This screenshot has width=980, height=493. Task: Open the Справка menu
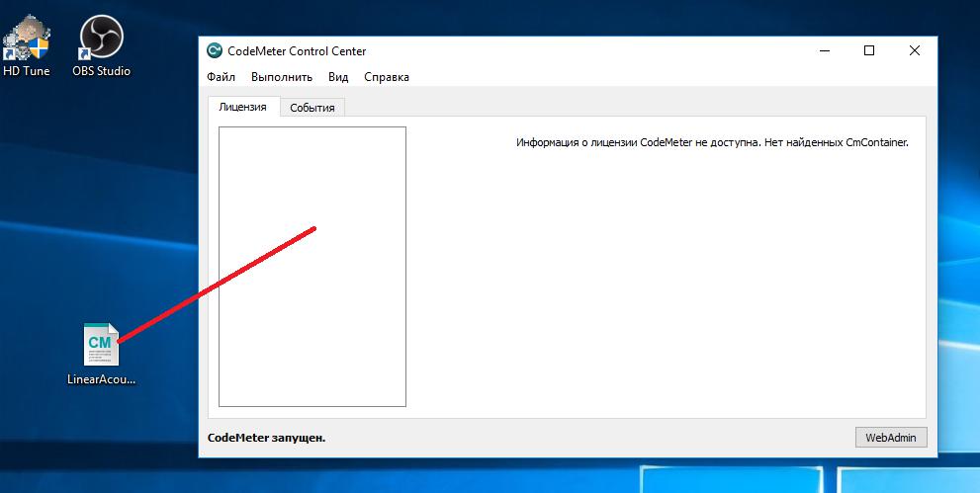pyautogui.click(x=387, y=77)
